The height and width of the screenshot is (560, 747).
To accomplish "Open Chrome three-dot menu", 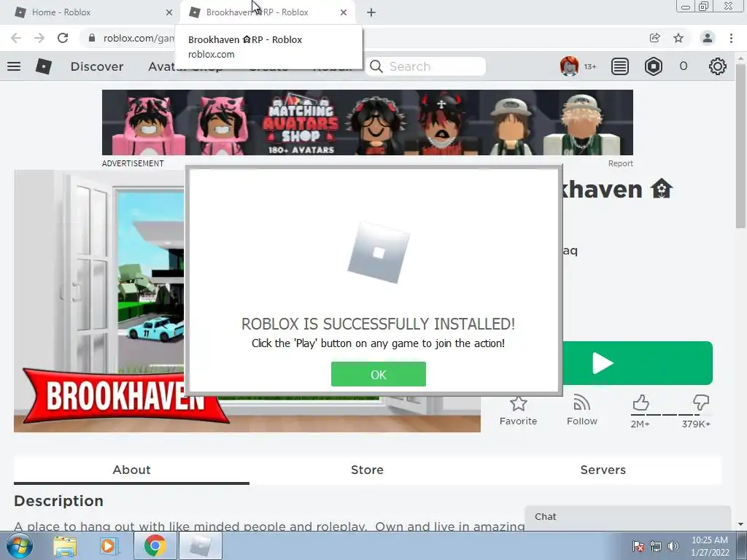I will [x=731, y=38].
